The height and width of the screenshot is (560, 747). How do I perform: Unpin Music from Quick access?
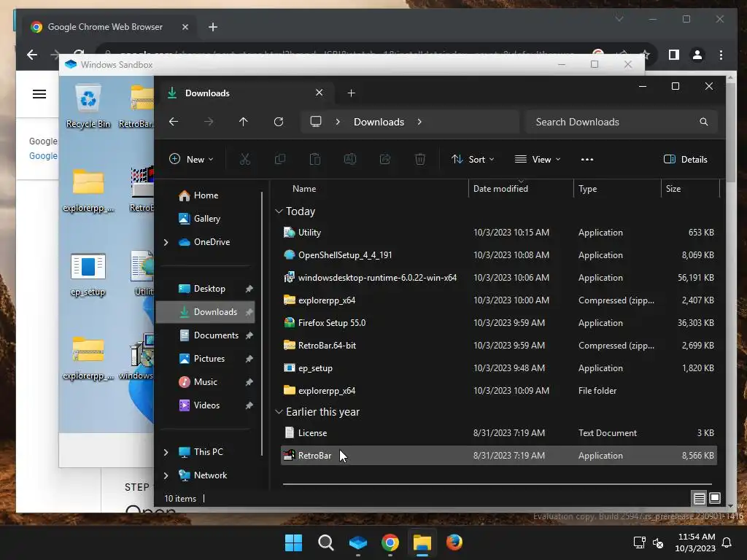tap(249, 382)
